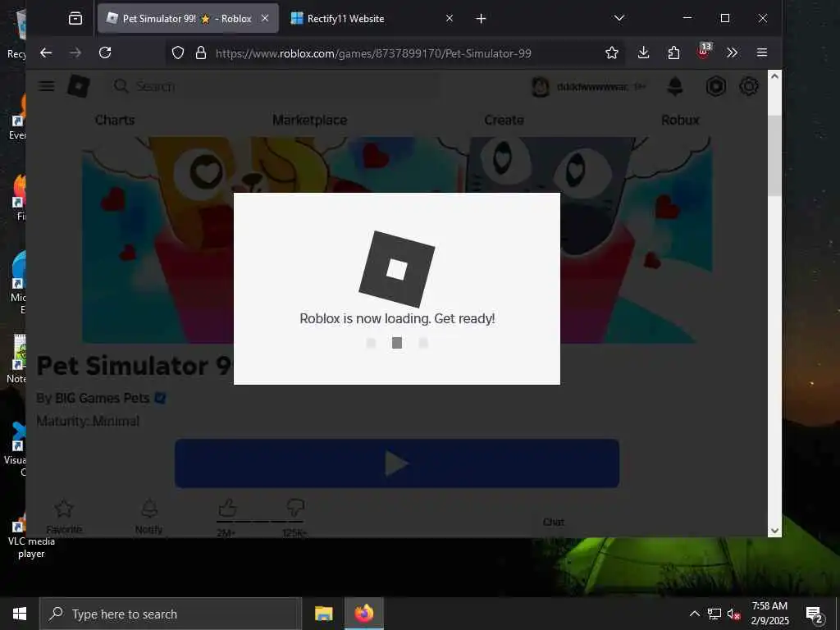The width and height of the screenshot is (840, 630).
Task: Select VLC media player desktop shortcut
Action: 30,536
